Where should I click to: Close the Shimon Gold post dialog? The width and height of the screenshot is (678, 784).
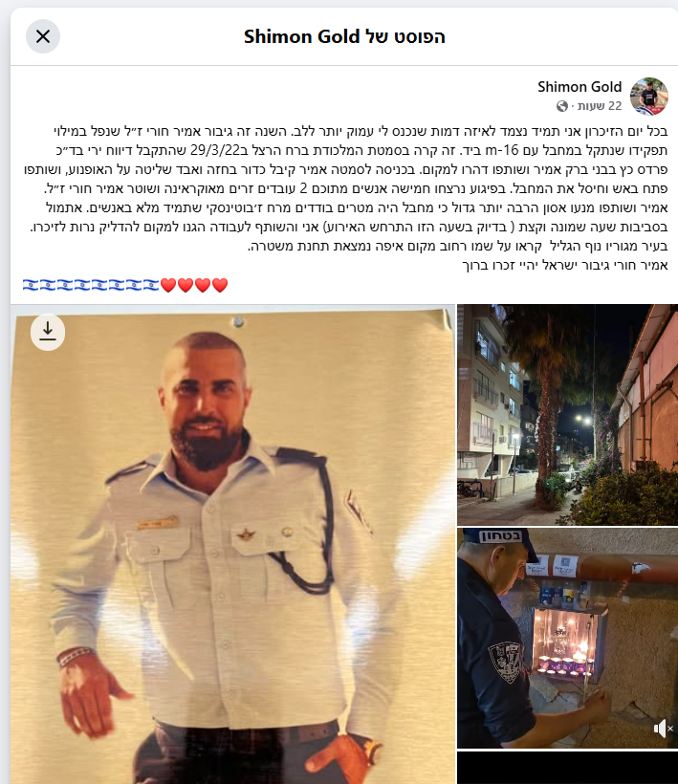(43, 36)
